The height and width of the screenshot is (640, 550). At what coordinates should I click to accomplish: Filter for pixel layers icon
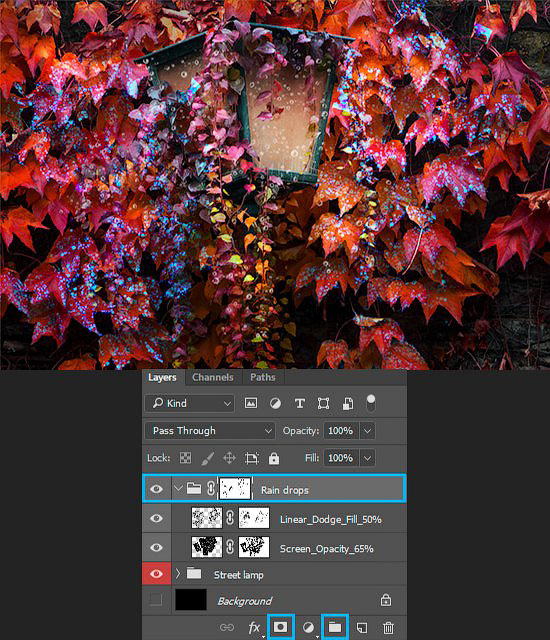[251, 403]
